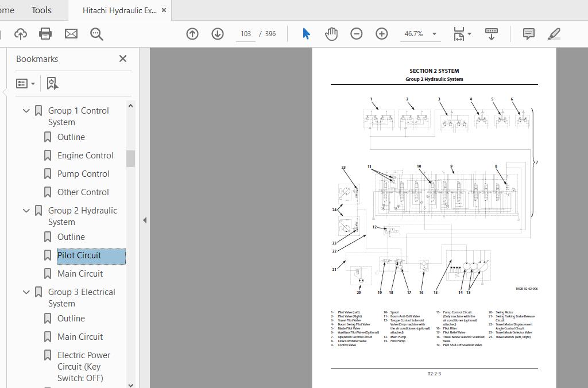Collapse the Group 3 Electrical System bookmark
The width and height of the screenshot is (588, 388).
pyautogui.click(x=26, y=292)
